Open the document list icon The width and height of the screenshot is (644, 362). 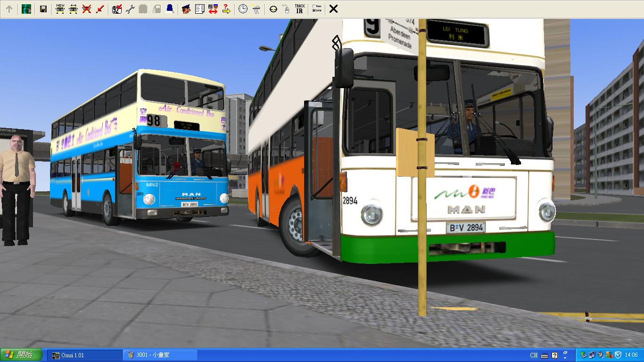[200, 9]
